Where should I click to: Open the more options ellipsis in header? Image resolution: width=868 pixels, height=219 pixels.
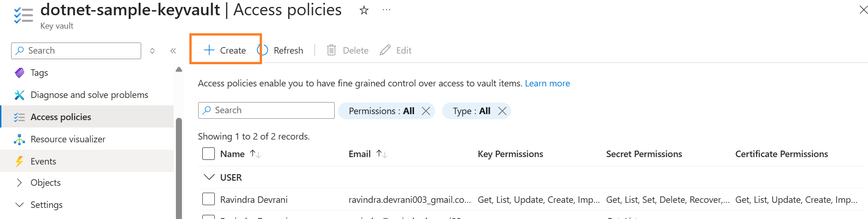click(387, 10)
